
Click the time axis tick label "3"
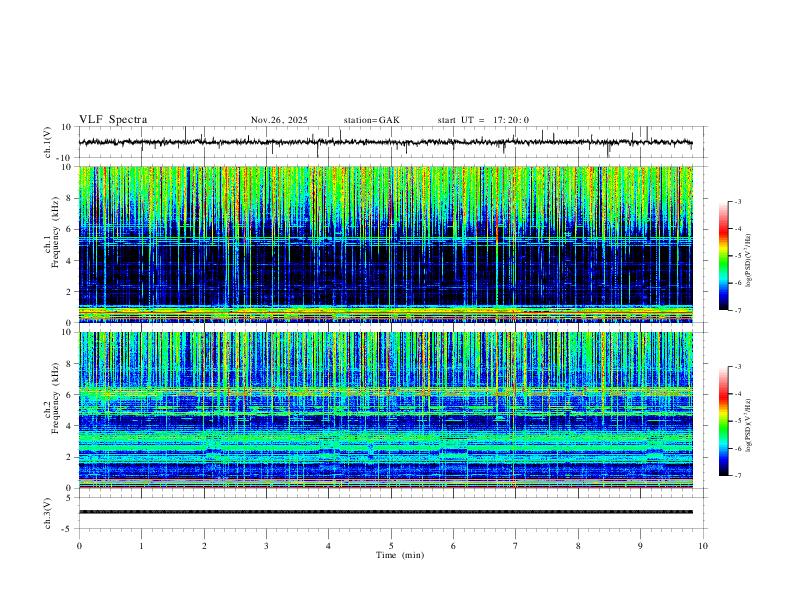(x=266, y=546)
